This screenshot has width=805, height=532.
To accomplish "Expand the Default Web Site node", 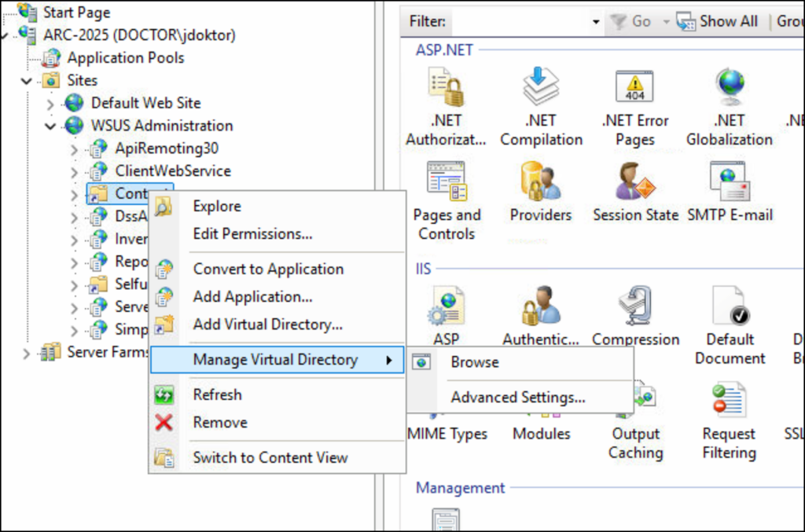I will click(51, 104).
